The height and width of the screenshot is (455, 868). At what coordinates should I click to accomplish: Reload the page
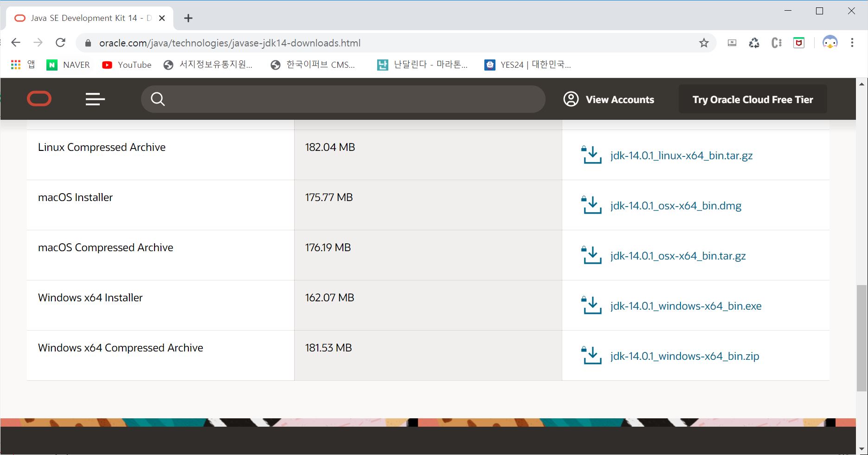(60, 43)
